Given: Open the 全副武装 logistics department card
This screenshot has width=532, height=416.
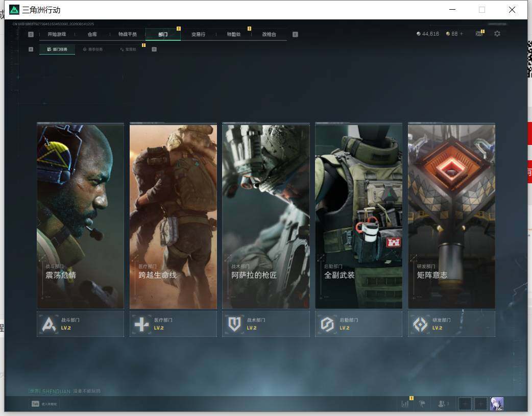Looking at the screenshot, I should pos(358,216).
